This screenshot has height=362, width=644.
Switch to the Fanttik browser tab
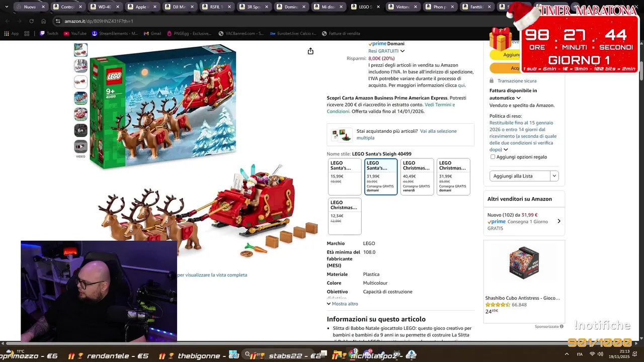(476, 7)
